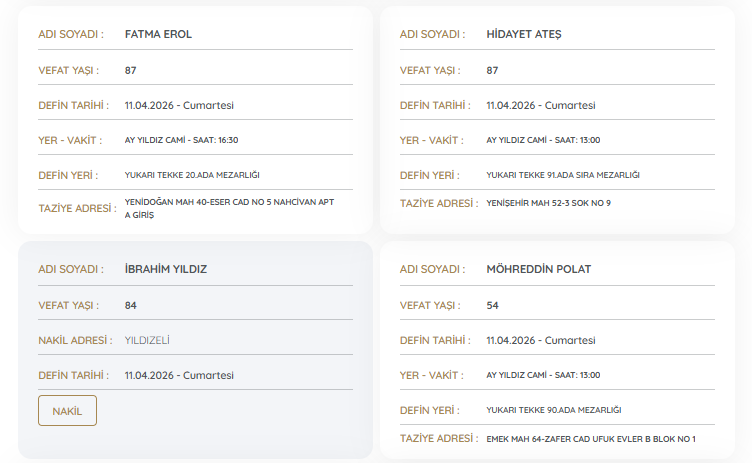Click the age value 84
This screenshot has width=752, height=463.
point(131,305)
